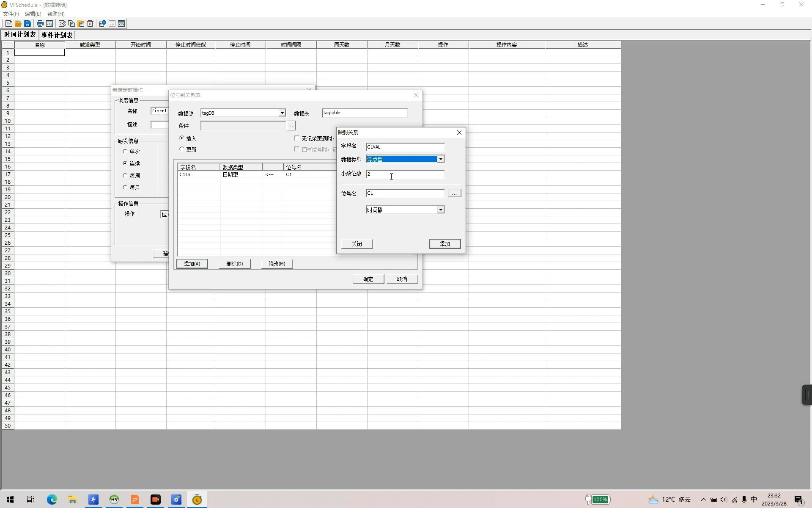Image resolution: width=812 pixels, height=508 pixels.
Task: Expand the 数据源 tagDB dropdown
Action: 282,113
